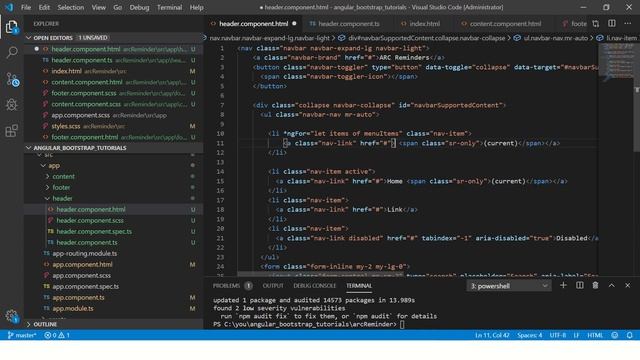The width and height of the screenshot is (640, 360).
Task: Click the terminal prompt input area
Action: point(402,324)
